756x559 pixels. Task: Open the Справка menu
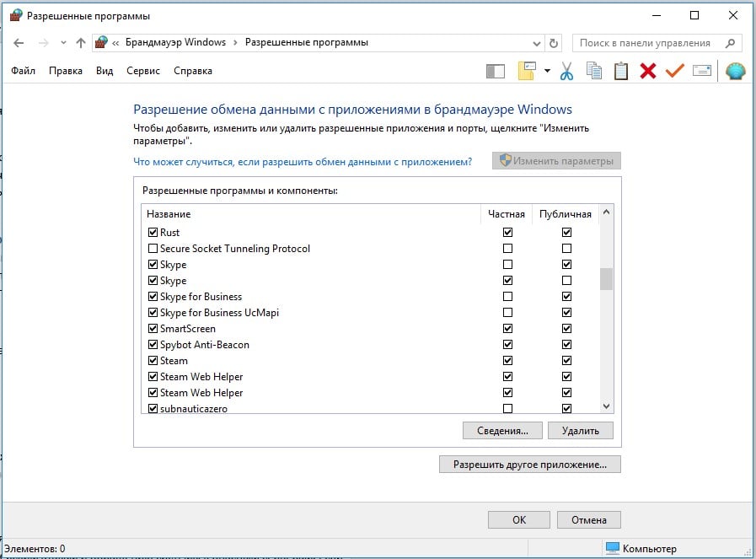[193, 71]
